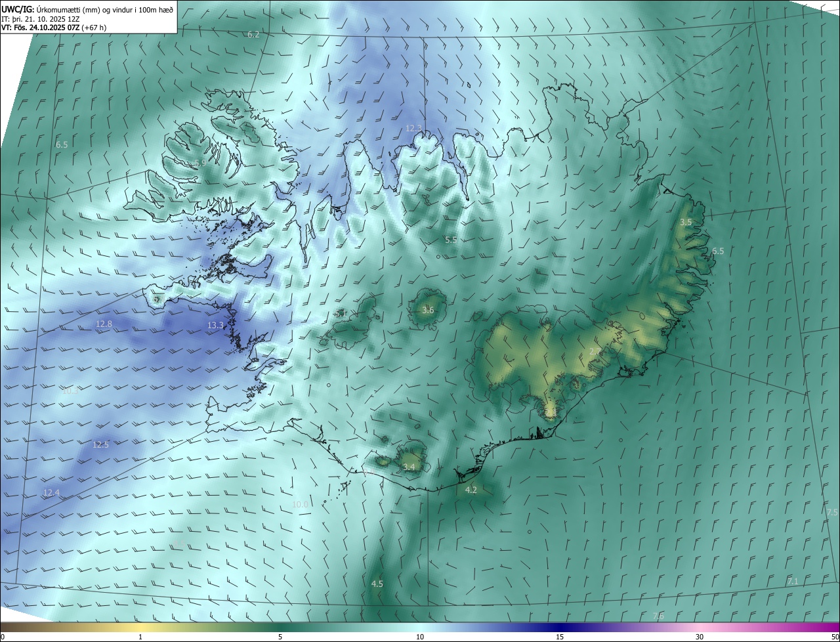The height and width of the screenshot is (642, 840).
Task: Click the yellow color band above the 1 tick
Action: (x=140, y=627)
